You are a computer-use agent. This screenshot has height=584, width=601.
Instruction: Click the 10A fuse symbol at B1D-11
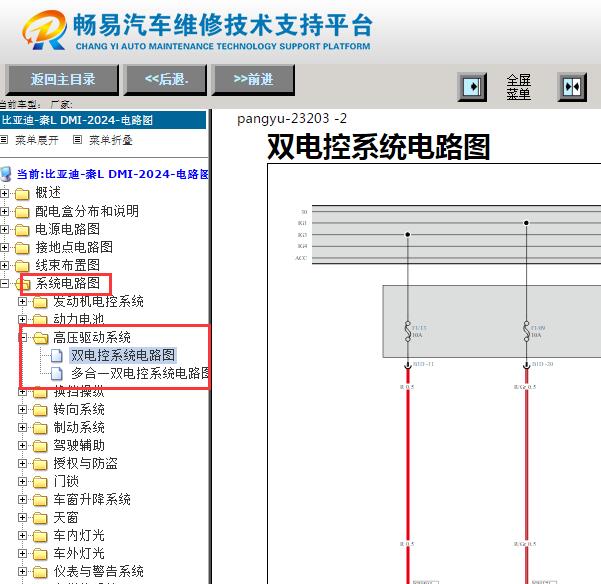(x=408, y=331)
